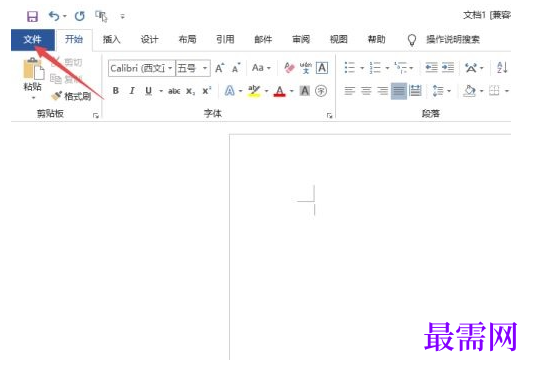Click the lightbulb icon beside the search
Image resolution: width=536 pixels, height=368 pixels.
pos(412,40)
